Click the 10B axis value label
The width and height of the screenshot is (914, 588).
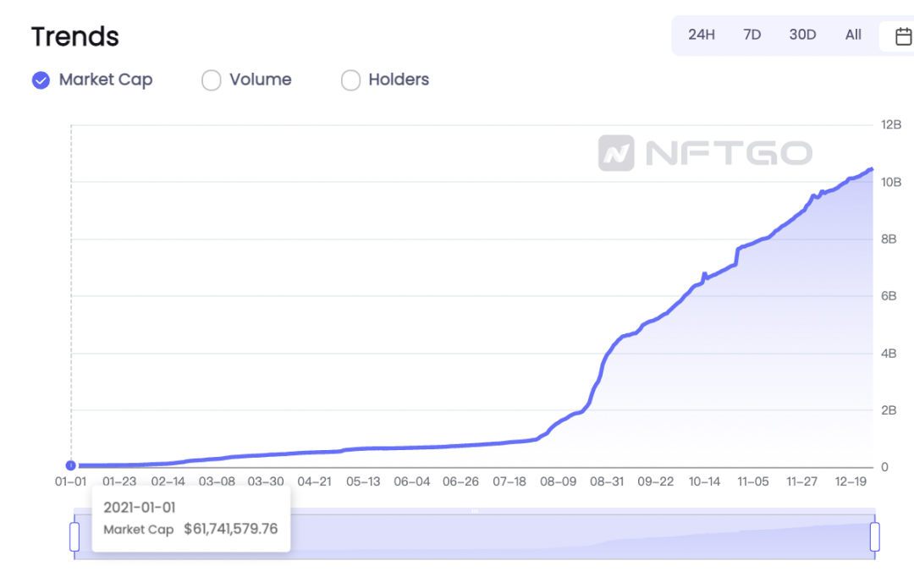tap(891, 183)
